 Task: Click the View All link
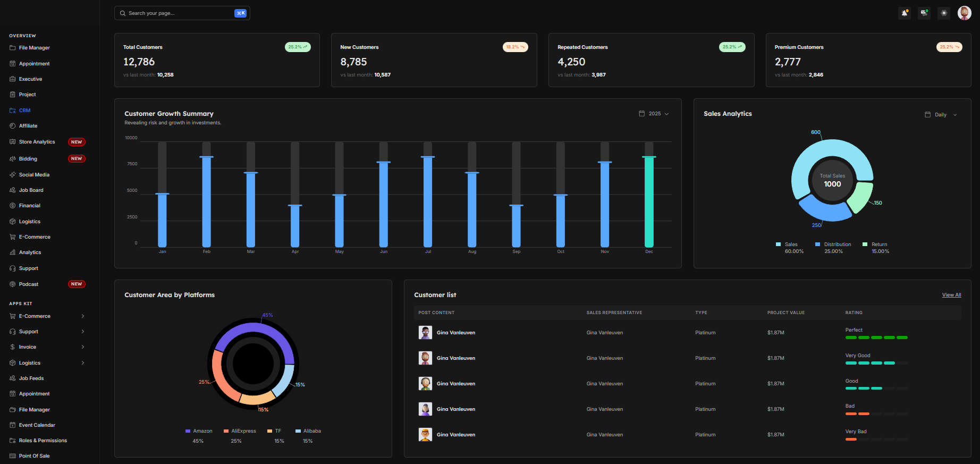[951, 295]
